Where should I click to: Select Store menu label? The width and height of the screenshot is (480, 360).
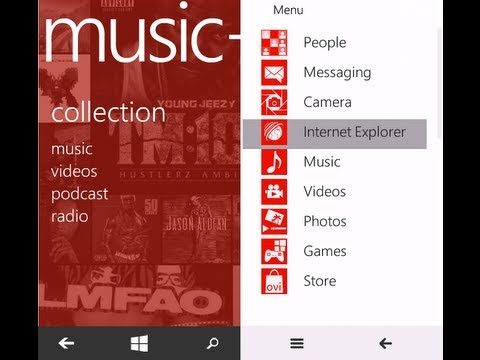[320, 281]
